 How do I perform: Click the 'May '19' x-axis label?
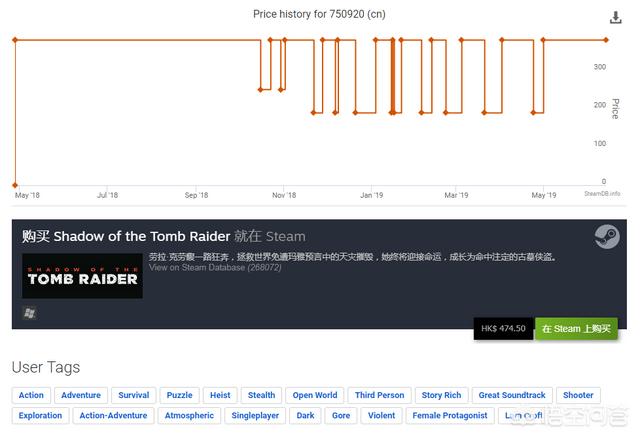pos(544,196)
